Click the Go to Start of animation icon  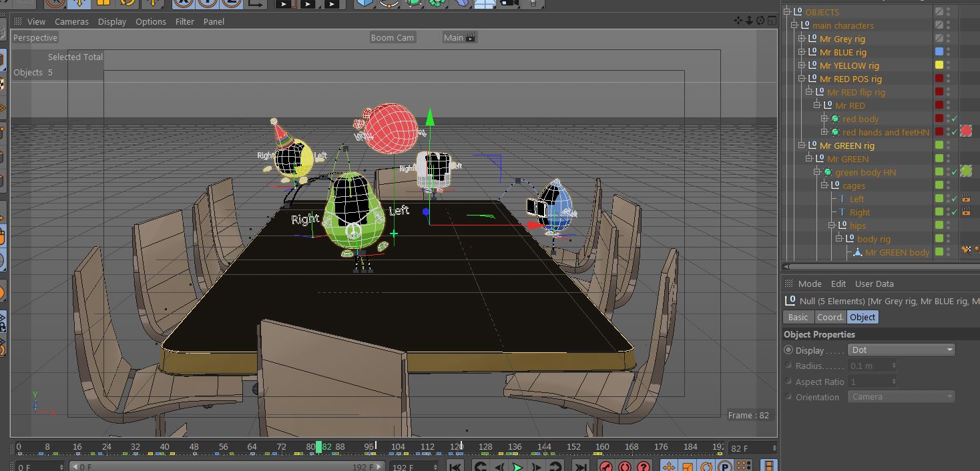pyautogui.click(x=455, y=466)
